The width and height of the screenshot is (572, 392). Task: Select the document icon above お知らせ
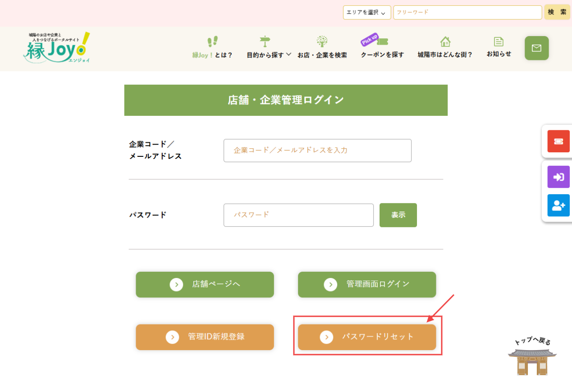click(498, 41)
